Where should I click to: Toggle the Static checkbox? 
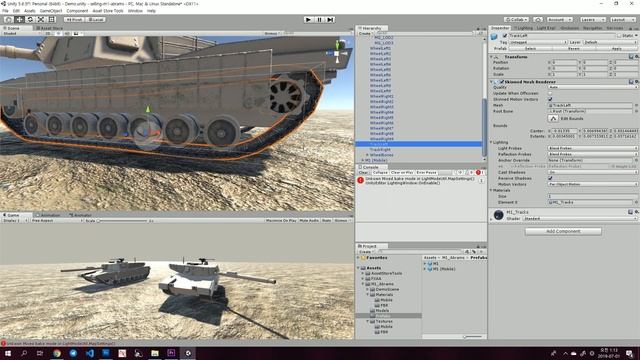[619, 36]
